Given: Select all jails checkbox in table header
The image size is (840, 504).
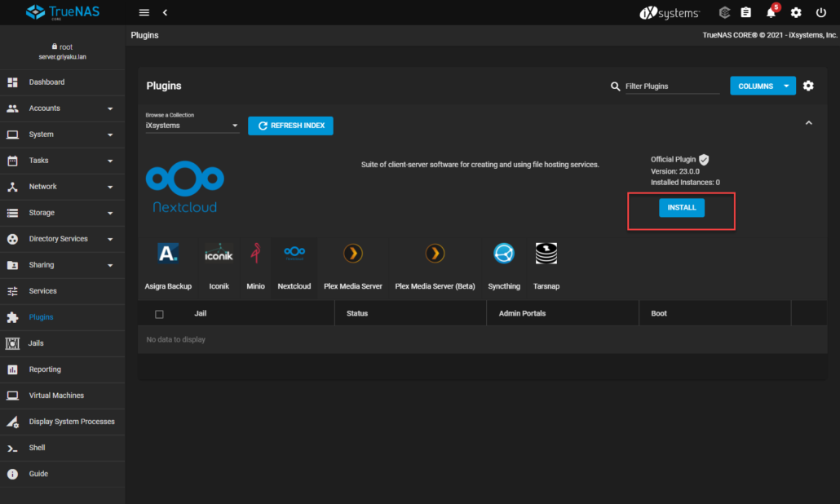Looking at the screenshot, I should pos(159,315).
